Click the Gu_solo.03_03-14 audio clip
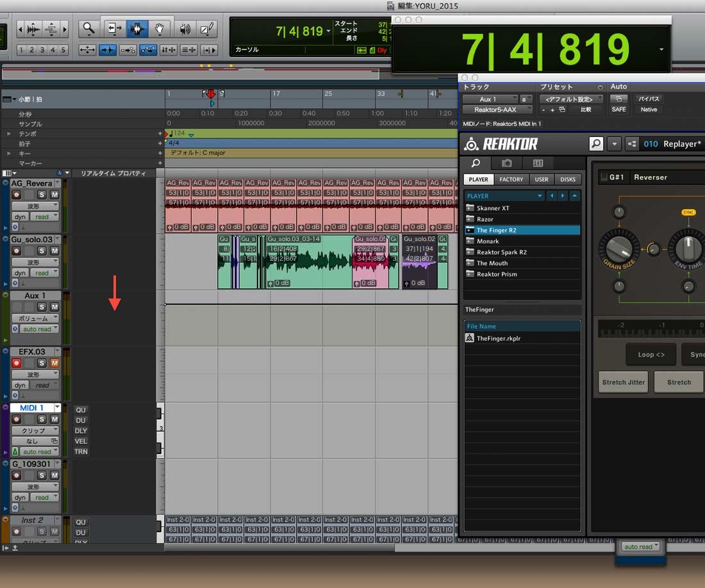This screenshot has width=705, height=588. 308,261
